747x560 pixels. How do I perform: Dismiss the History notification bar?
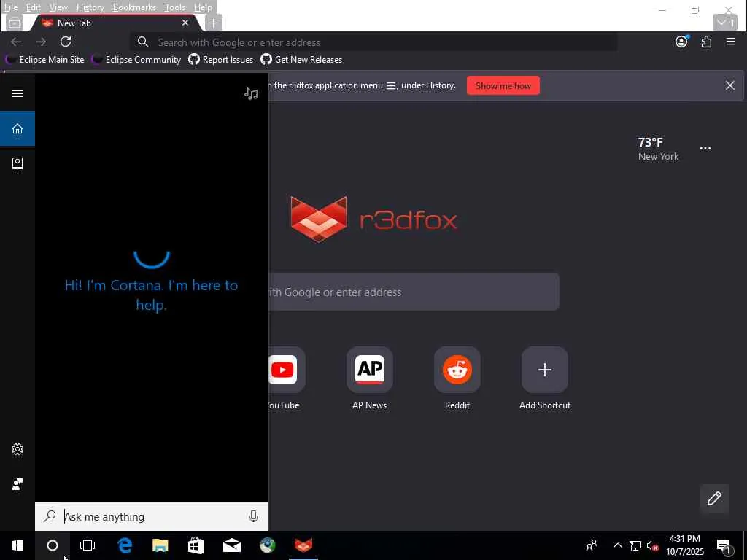(x=729, y=86)
